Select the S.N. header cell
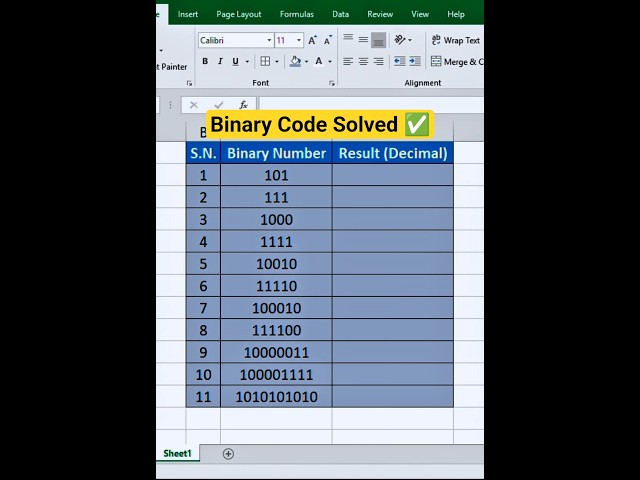Screen dimensions: 640x480 203,153
